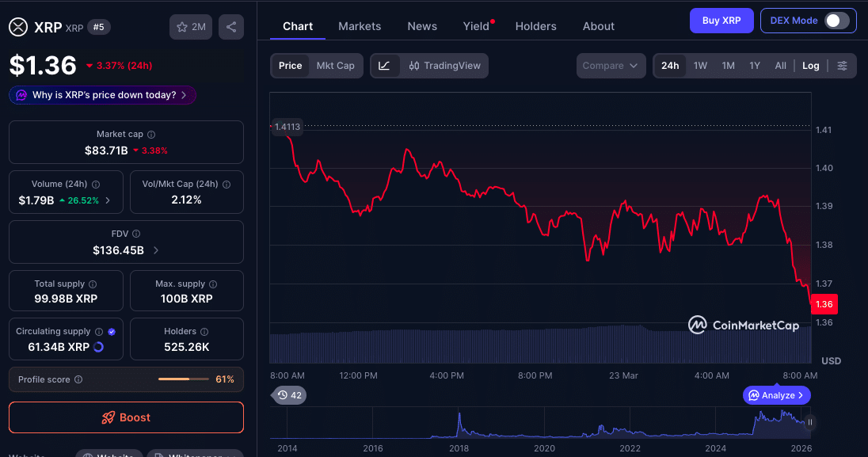This screenshot has width=868, height=457.
Task: Click the 61% profile score value
Action: tap(225, 379)
